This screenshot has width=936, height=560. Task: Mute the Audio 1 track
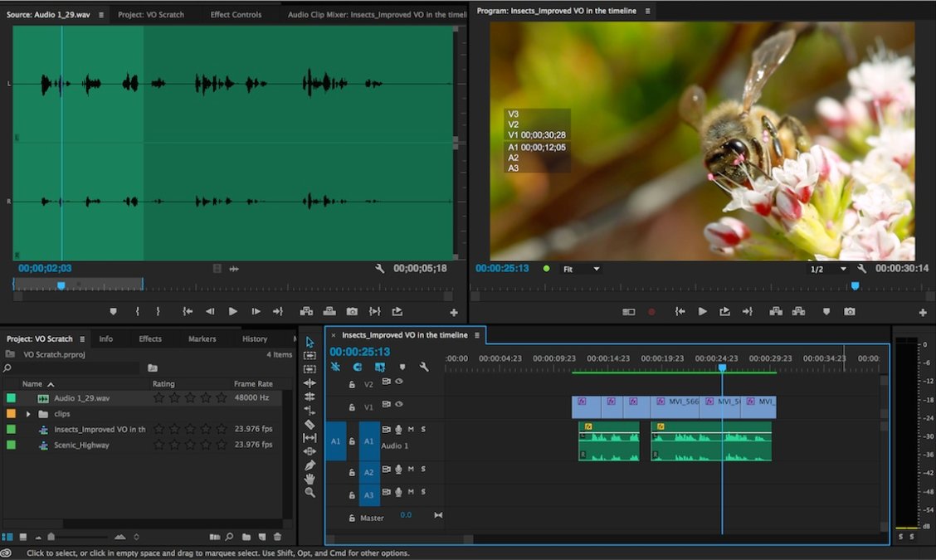pos(411,430)
